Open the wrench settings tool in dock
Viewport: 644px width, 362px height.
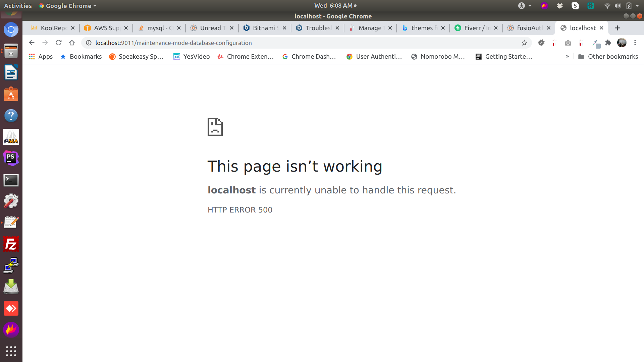(x=11, y=201)
